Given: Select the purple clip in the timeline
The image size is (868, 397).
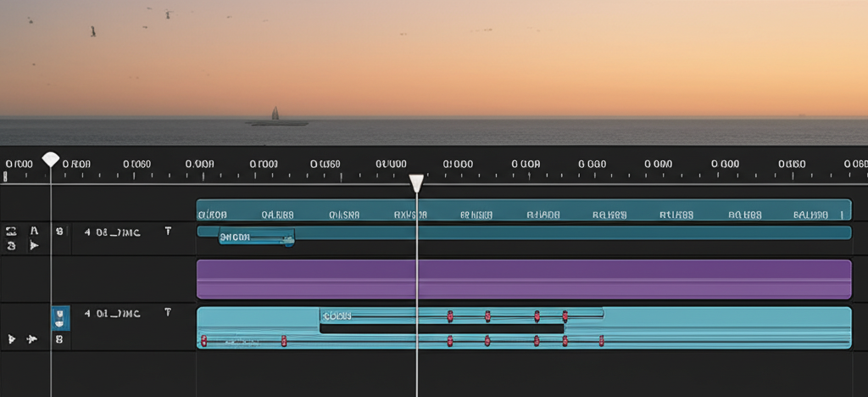Looking at the screenshot, I should 523,279.
